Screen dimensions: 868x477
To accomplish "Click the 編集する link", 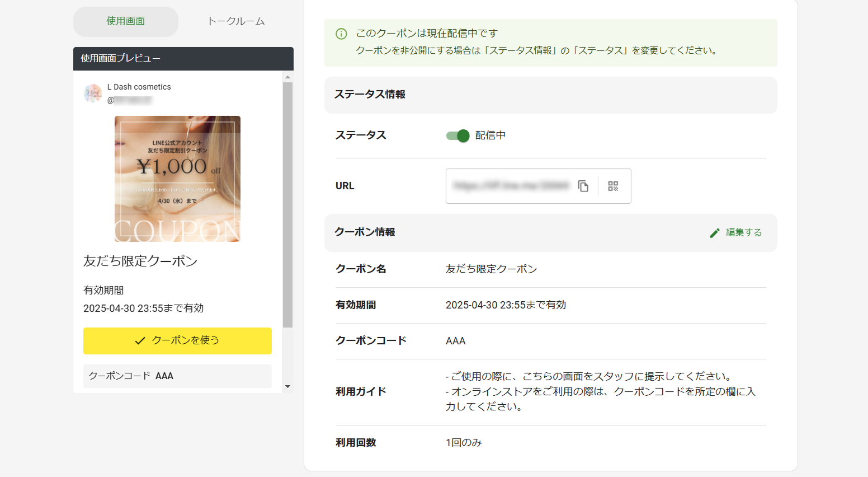I will pos(744,232).
